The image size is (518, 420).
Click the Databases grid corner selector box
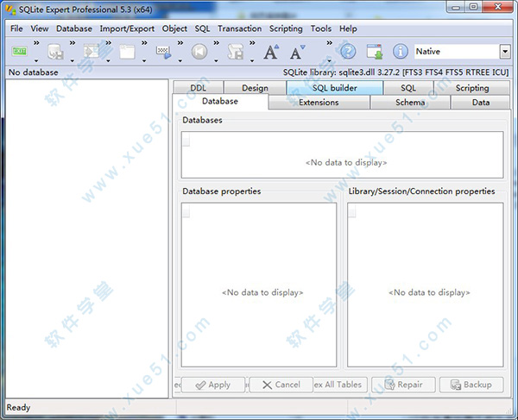click(x=186, y=140)
